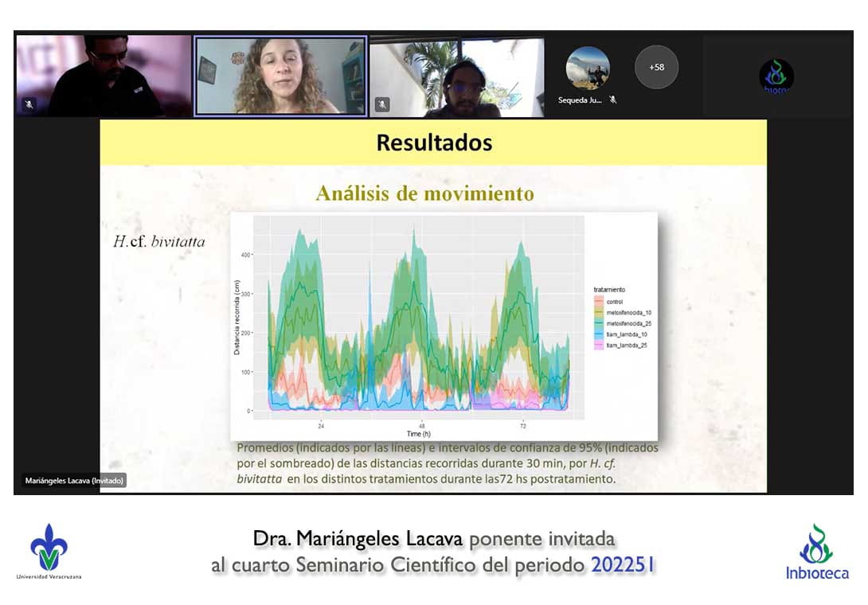Screen dimensions: 868x605
Task: Select the Sequeda Ju round profile avatar
Action: tap(588, 68)
